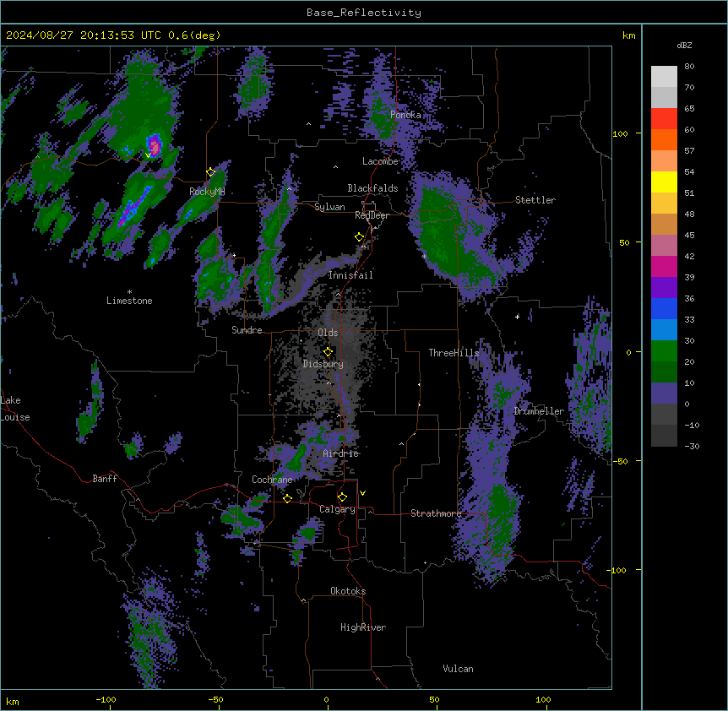The width and height of the screenshot is (728, 711).
Task: Select the yellow diamond marker above Didsbury
Action: coord(328,352)
